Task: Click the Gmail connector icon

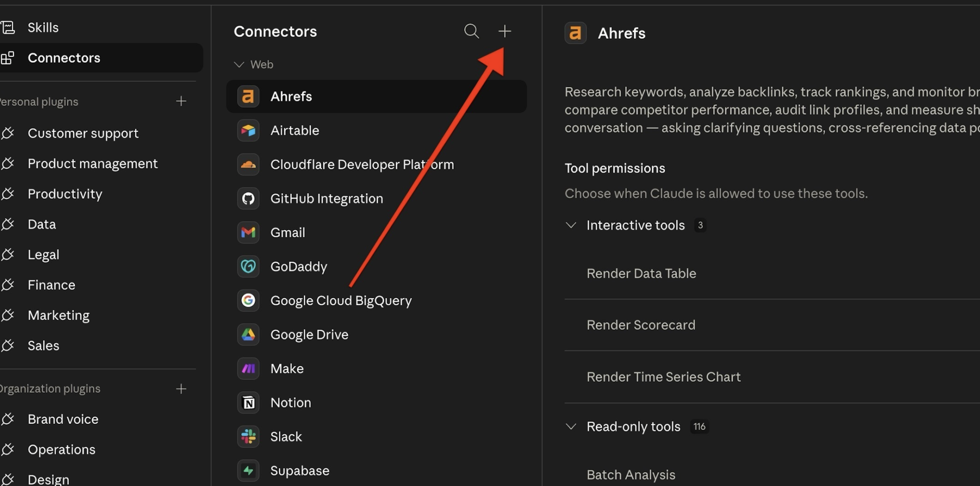Action: pos(248,232)
